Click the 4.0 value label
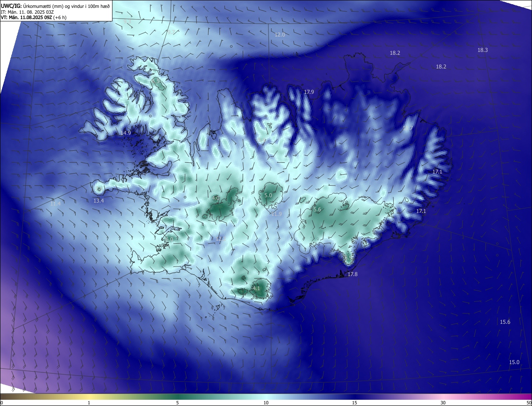Image resolution: width=532 pixels, height=406 pixels. coord(216,198)
